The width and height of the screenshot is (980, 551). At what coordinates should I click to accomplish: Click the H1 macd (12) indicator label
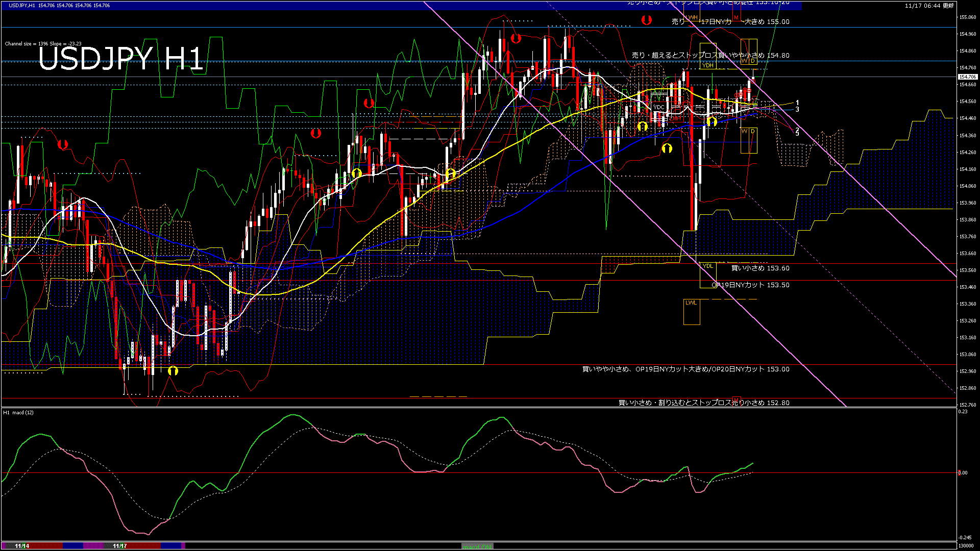[x=19, y=413]
